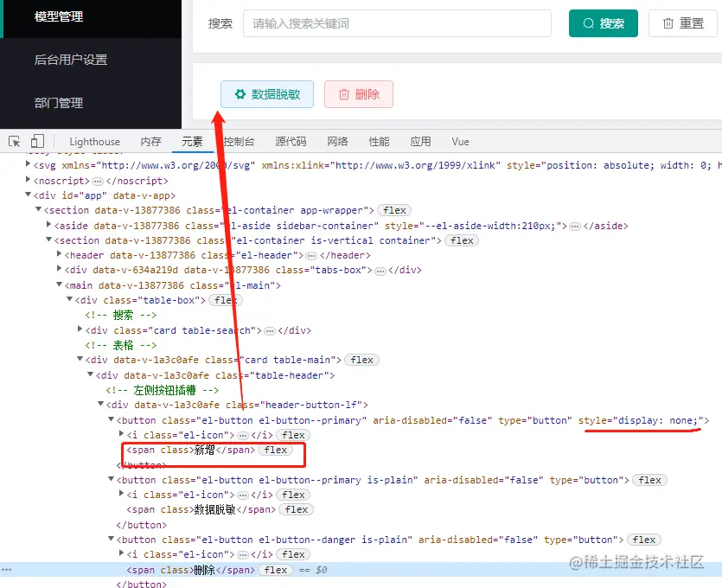This screenshot has width=722, height=588.
Task: Select the 元素 tab
Action: 192,141
